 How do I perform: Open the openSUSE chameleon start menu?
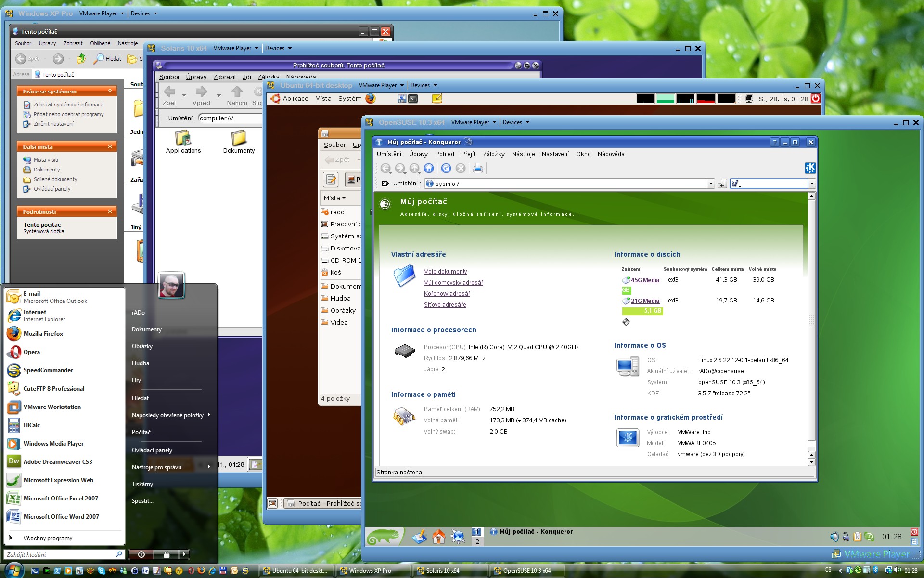click(384, 536)
